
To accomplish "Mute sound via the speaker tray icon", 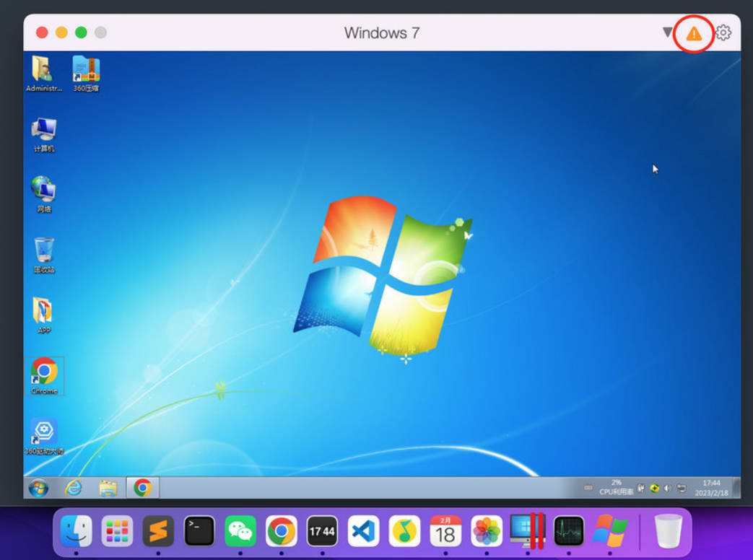I will [x=666, y=489].
